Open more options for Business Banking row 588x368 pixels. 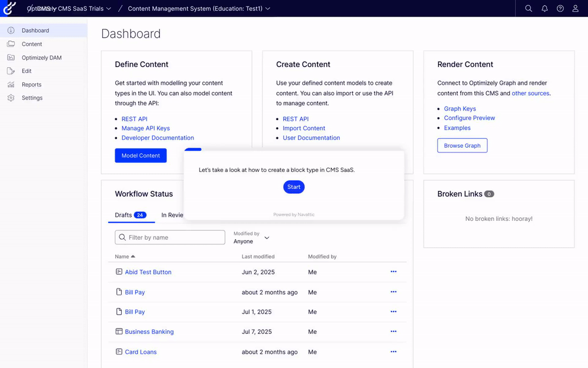(x=393, y=331)
